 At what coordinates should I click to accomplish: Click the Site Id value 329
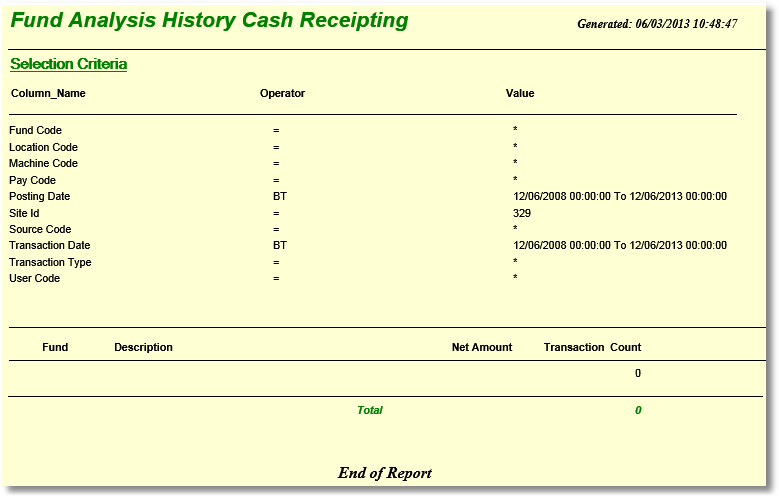[521, 213]
